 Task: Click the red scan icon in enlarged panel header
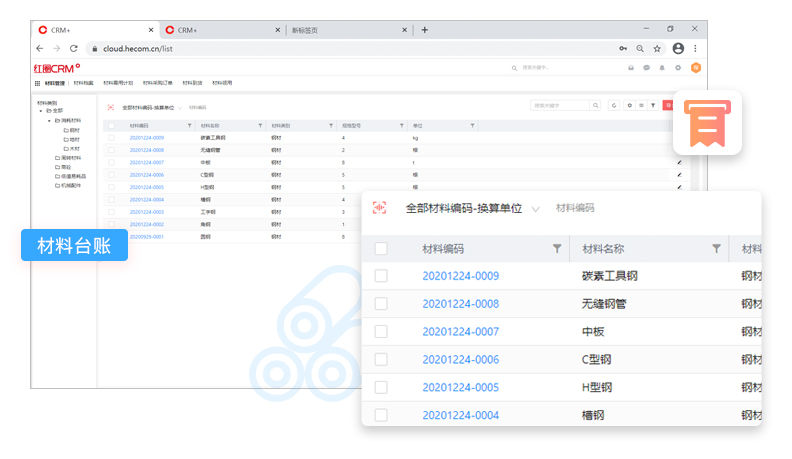point(379,208)
